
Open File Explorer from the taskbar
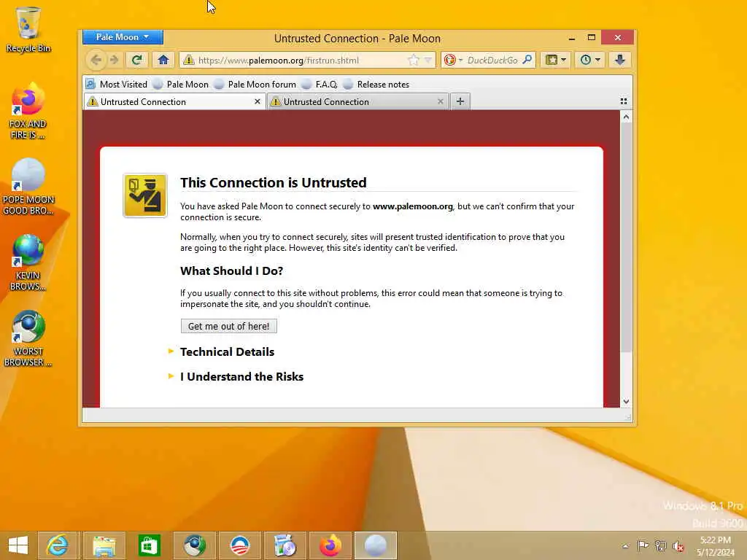[104, 545]
